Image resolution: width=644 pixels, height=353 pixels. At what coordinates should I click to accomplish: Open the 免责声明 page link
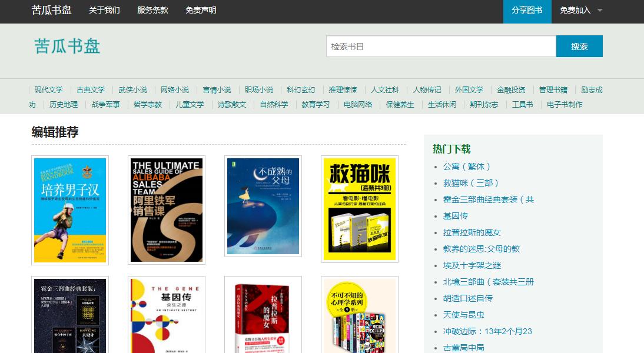(200, 11)
